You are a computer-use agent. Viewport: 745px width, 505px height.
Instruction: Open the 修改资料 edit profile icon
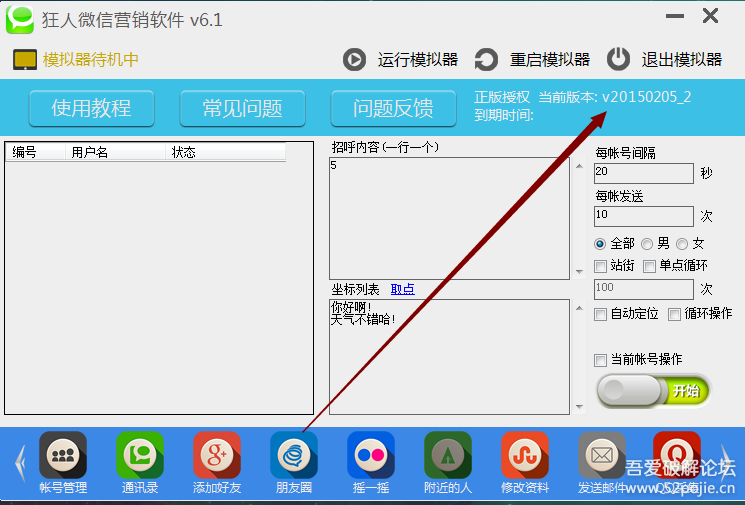525,456
